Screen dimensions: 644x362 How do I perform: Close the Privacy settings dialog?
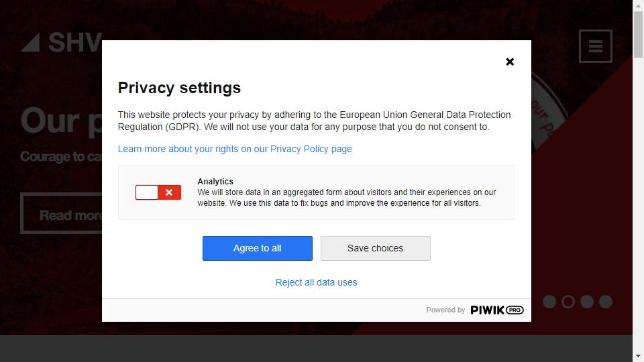[510, 62]
